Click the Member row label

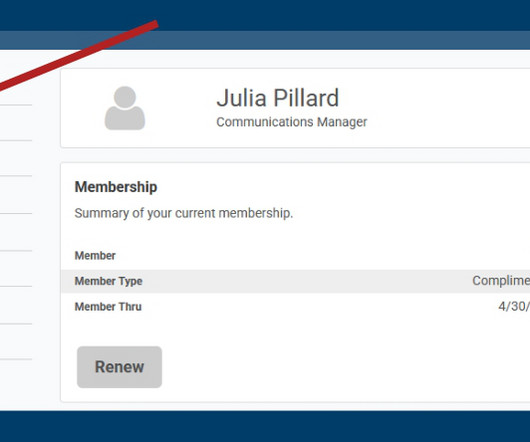coord(95,255)
